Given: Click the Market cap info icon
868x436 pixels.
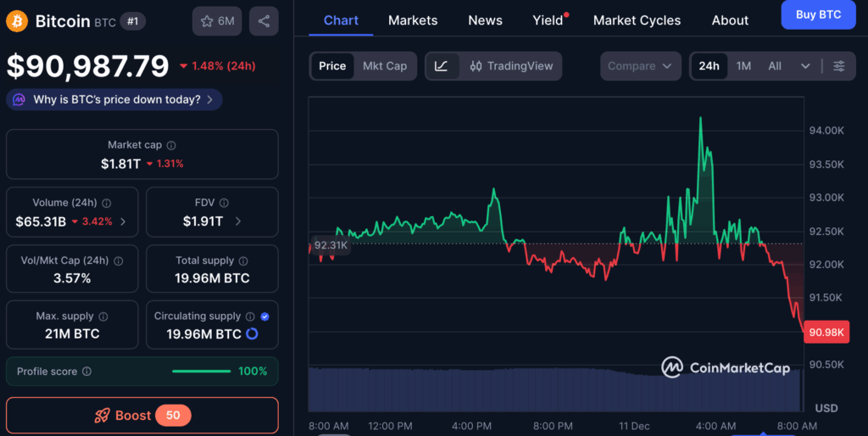Looking at the screenshot, I should coord(171,145).
